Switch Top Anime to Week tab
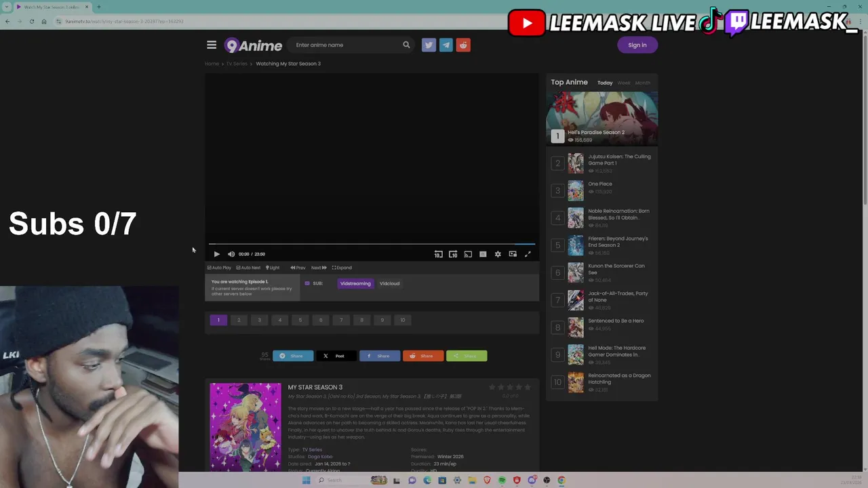 pos(624,83)
